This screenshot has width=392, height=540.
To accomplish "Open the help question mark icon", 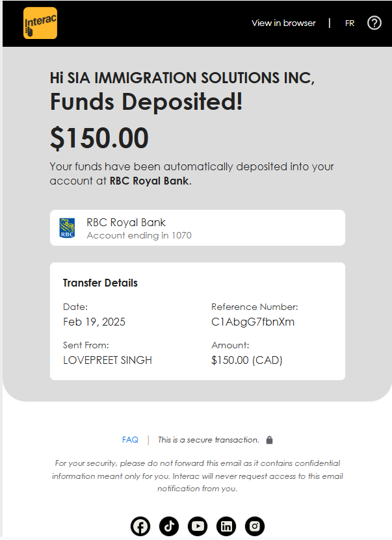I will click(x=374, y=23).
